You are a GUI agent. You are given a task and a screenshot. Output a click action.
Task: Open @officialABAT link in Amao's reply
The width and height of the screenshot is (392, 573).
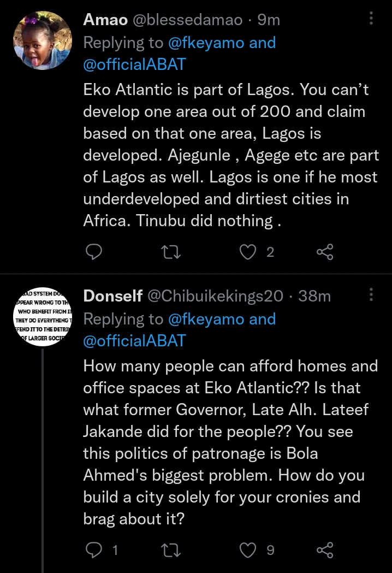pos(134,64)
